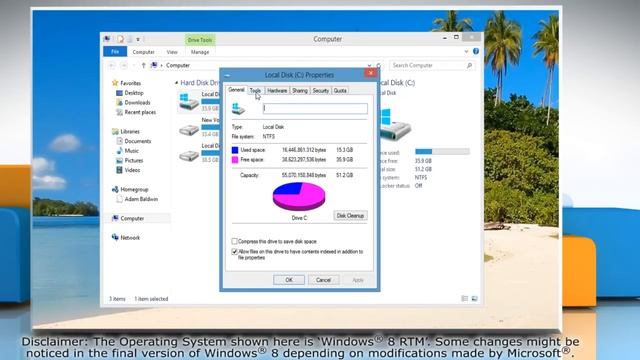The width and height of the screenshot is (640, 360).
Task: Click the properties icon in quick access toolbar
Action: (120, 39)
